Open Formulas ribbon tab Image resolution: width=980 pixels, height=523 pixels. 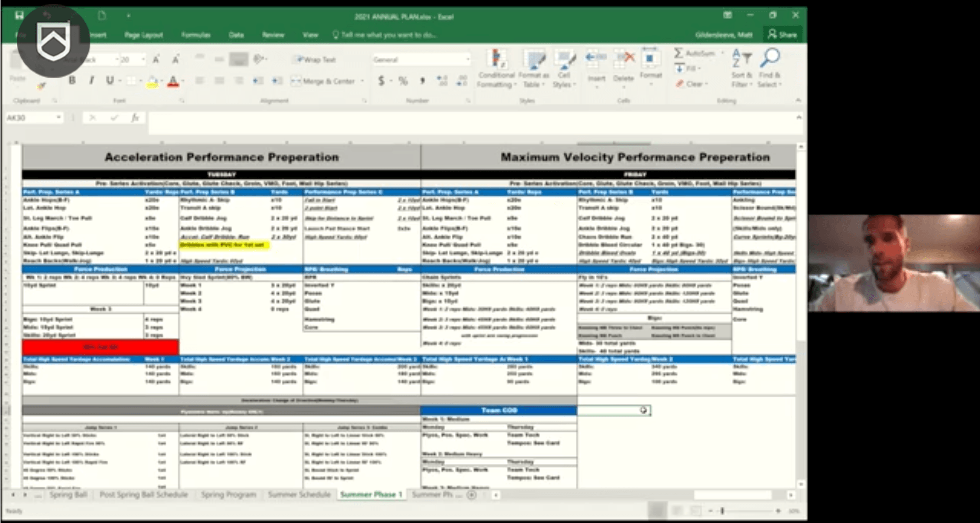(195, 35)
